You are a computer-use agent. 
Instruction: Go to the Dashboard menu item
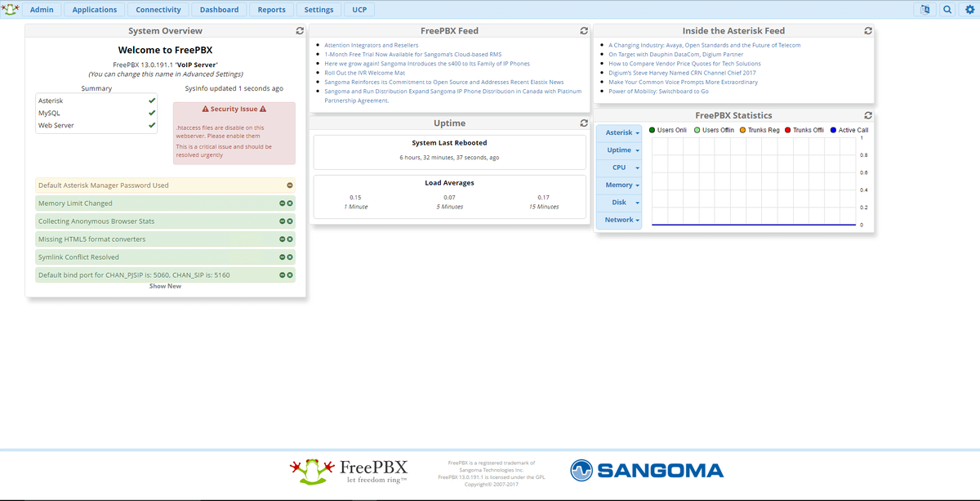pos(220,10)
